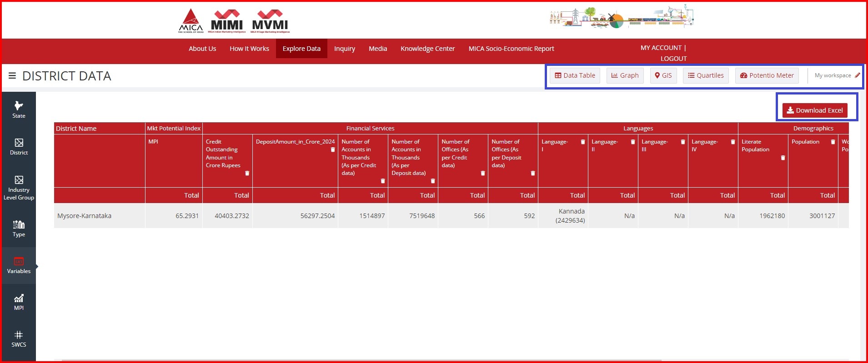Open the GIS map view
This screenshot has width=868, height=363.
[x=663, y=75]
